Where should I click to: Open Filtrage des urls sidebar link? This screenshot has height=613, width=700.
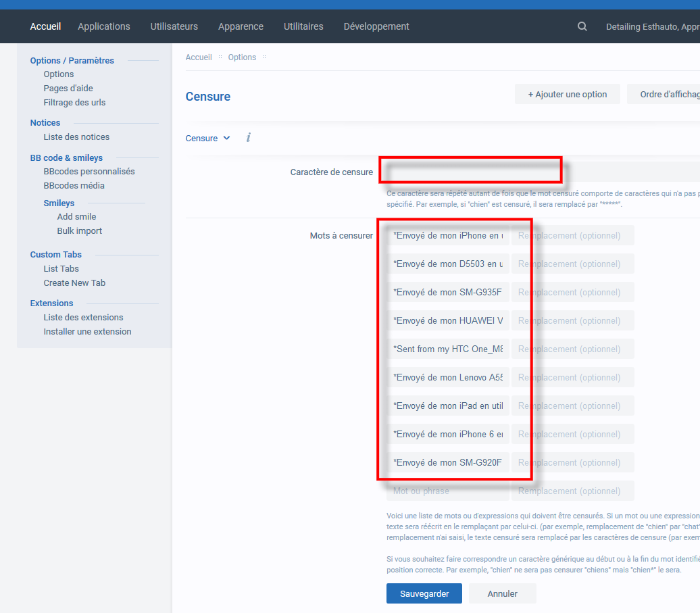74,102
